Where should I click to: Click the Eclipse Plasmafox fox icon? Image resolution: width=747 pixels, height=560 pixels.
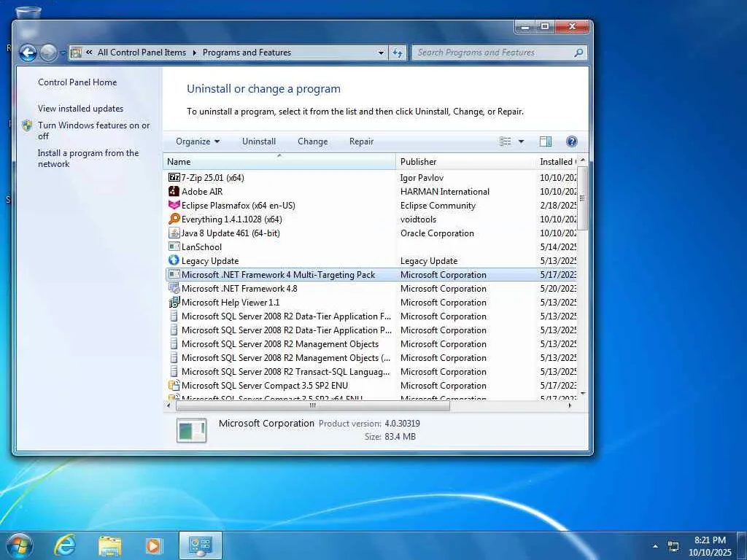pos(174,205)
